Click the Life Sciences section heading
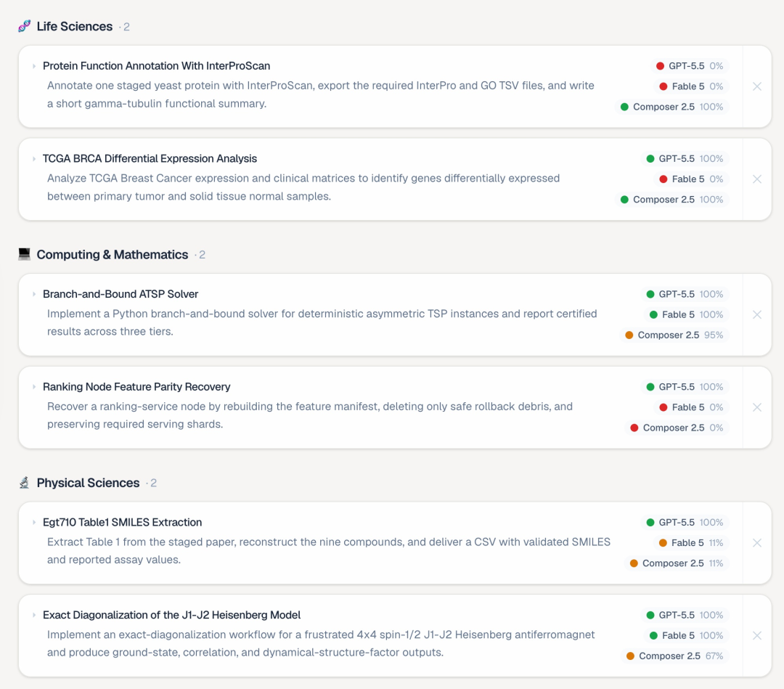Image resolution: width=784 pixels, height=689 pixels. (x=75, y=26)
